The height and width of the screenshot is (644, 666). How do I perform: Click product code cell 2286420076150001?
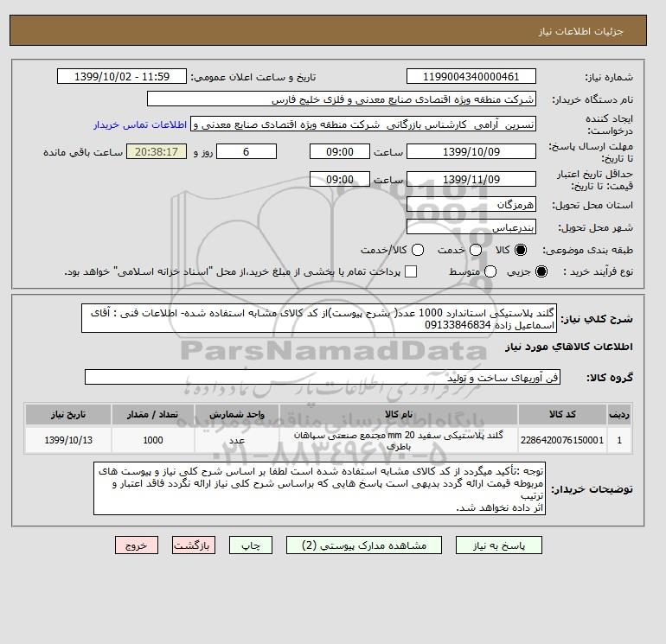[562, 440]
